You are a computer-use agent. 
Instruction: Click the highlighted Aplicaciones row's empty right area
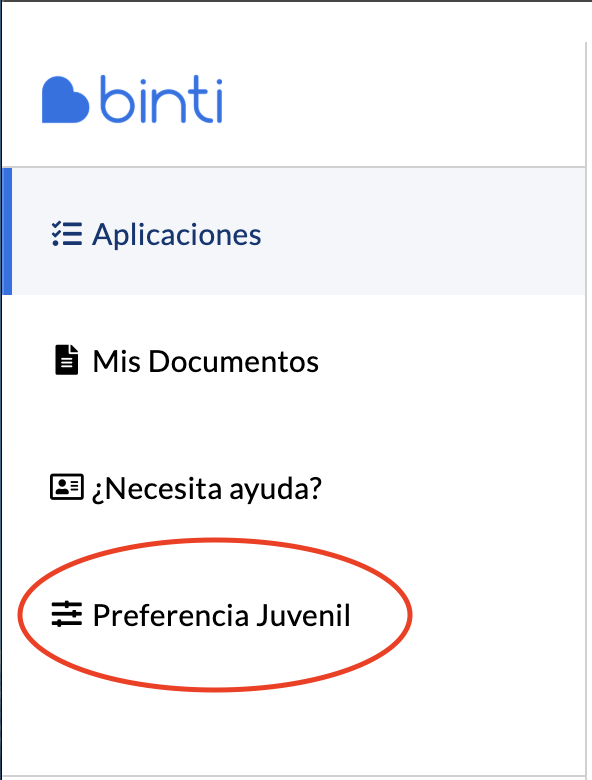423,231
